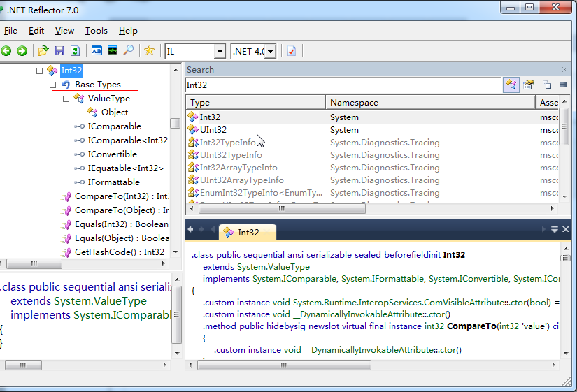577x392 pixels.
Task: Click the Refresh toolbar icon
Action: point(75,50)
